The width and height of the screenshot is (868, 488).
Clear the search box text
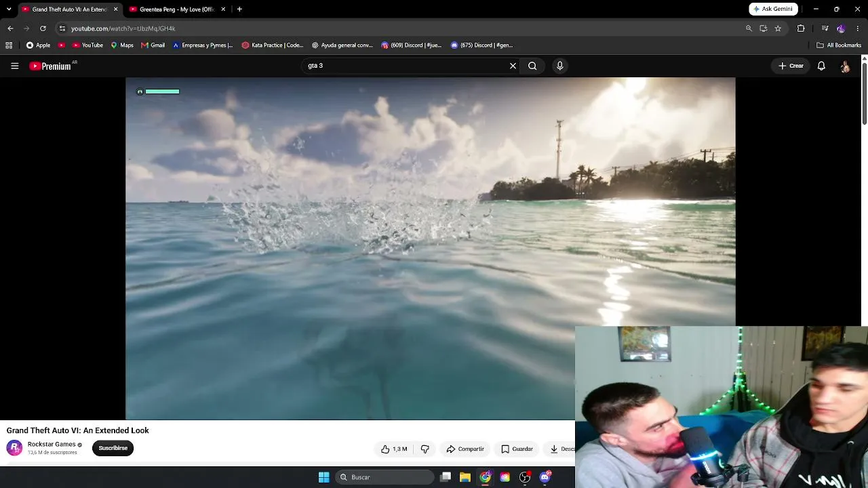(x=513, y=66)
